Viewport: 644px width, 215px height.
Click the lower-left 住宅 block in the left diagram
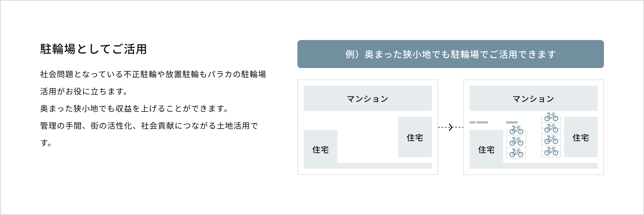pos(320,149)
